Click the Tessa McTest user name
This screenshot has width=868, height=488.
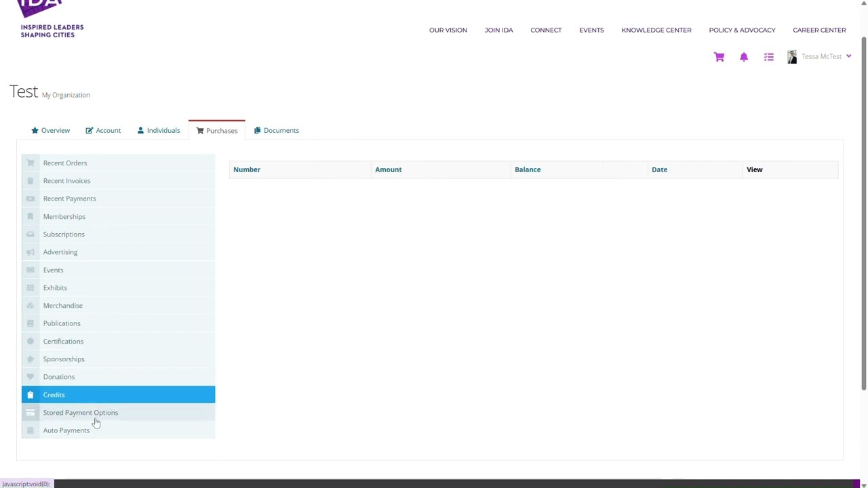pos(821,56)
